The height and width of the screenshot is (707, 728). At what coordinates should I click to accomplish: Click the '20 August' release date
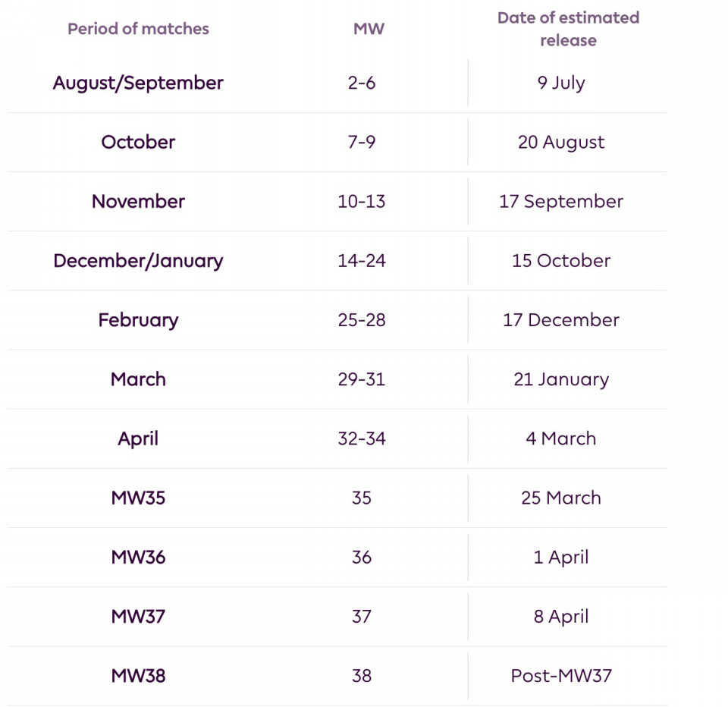pyautogui.click(x=561, y=142)
